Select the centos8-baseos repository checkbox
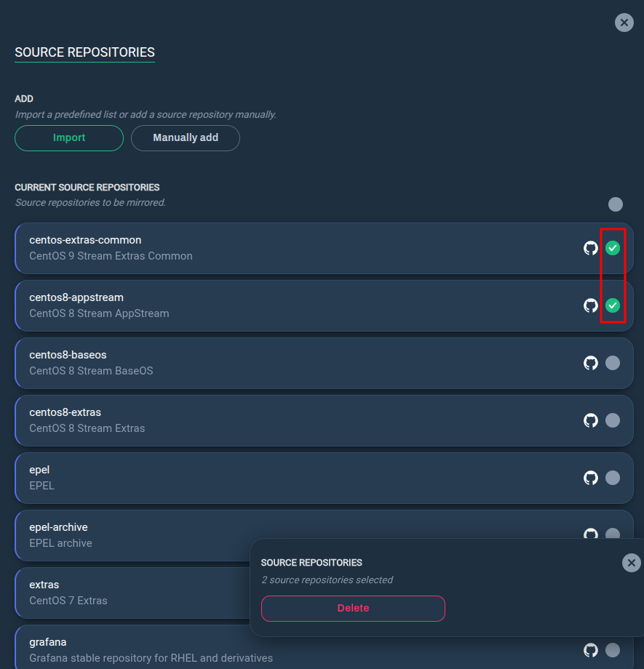Image resolution: width=644 pixels, height=669 pixels. tap(613, 363)
